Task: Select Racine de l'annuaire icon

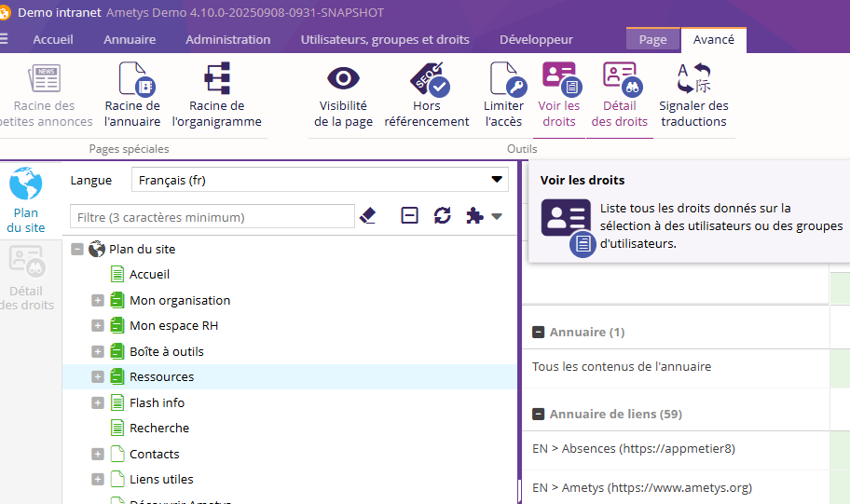Action: coord(132,80)
